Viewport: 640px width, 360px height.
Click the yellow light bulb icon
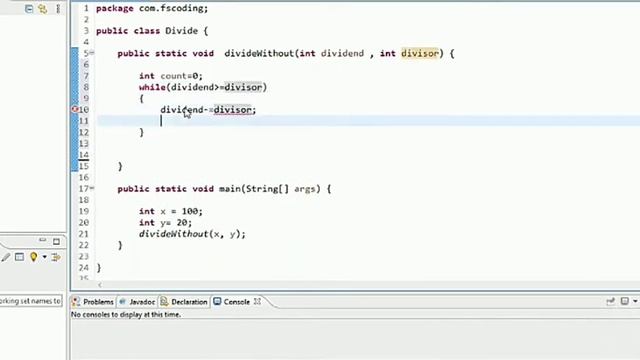click(33, 257)
